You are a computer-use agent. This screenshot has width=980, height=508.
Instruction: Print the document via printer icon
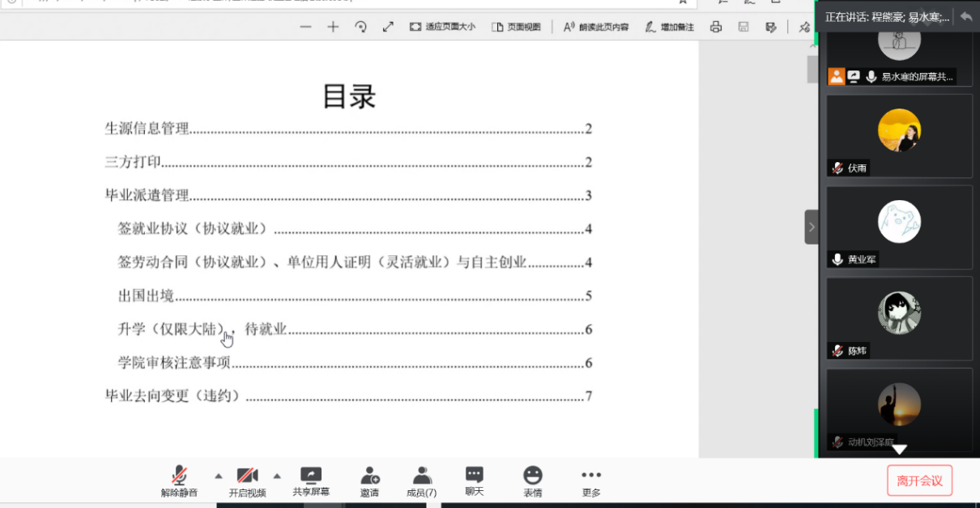pyautogui.click(x=716, y=26)
